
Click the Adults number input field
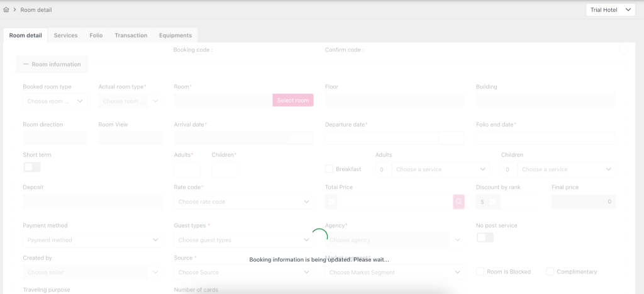pyautogui.click(x=187, y=169)
